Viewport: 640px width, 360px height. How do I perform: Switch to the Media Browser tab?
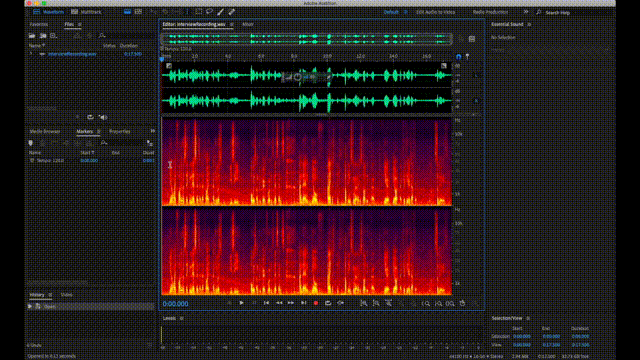coord(45,131)
